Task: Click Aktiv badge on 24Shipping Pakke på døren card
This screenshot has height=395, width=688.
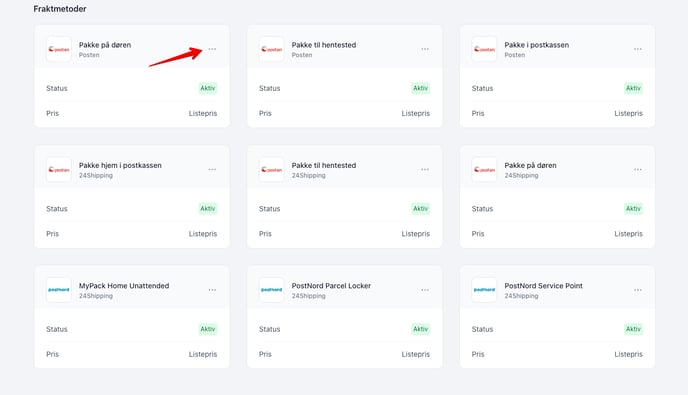Action: [x=634, y=208]
